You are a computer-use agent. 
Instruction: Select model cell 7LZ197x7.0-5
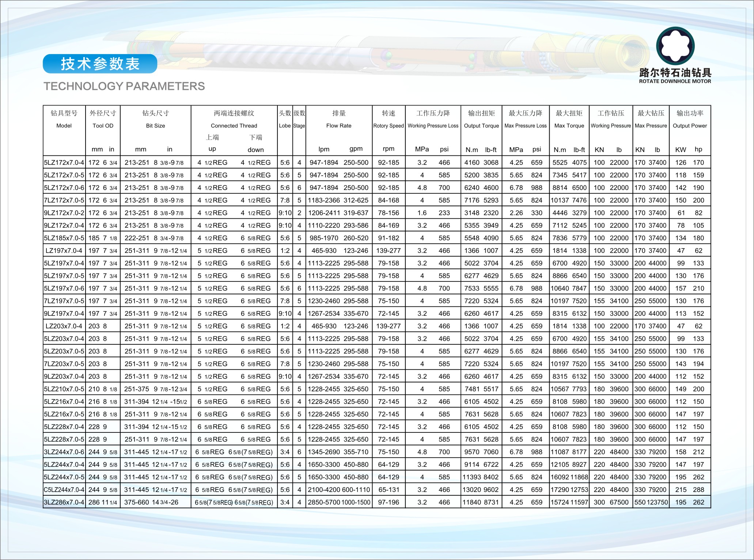64,301
